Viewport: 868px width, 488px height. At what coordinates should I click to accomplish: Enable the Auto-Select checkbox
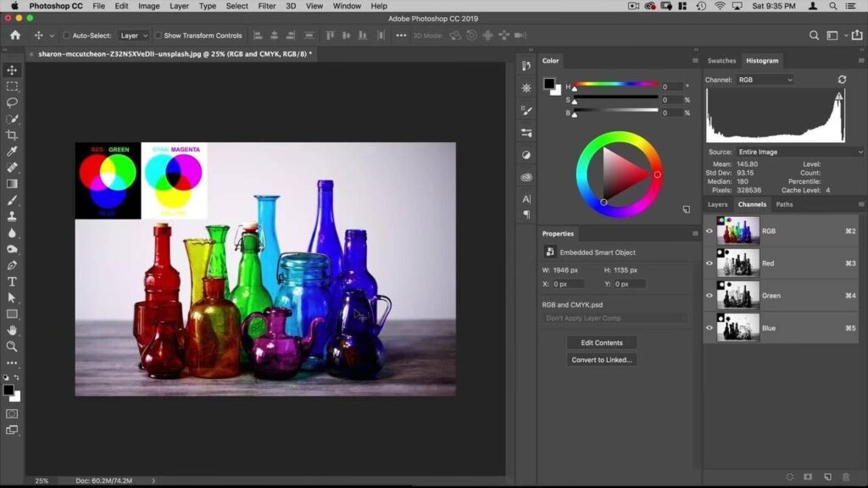coord(67,36)
